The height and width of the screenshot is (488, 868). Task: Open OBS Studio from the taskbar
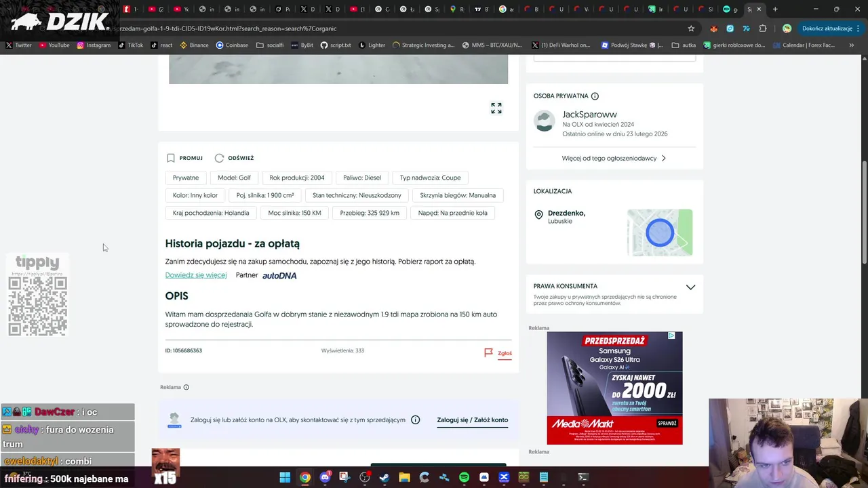point(365,477)
